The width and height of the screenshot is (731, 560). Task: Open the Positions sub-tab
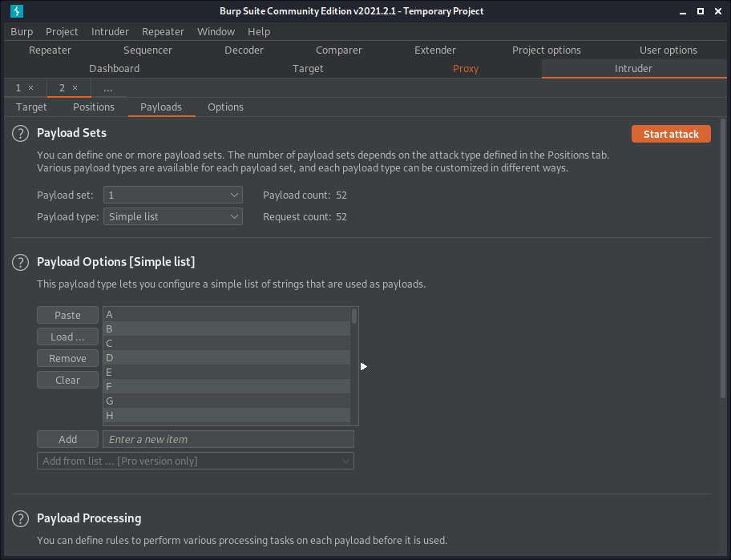[x=94, y=107]
